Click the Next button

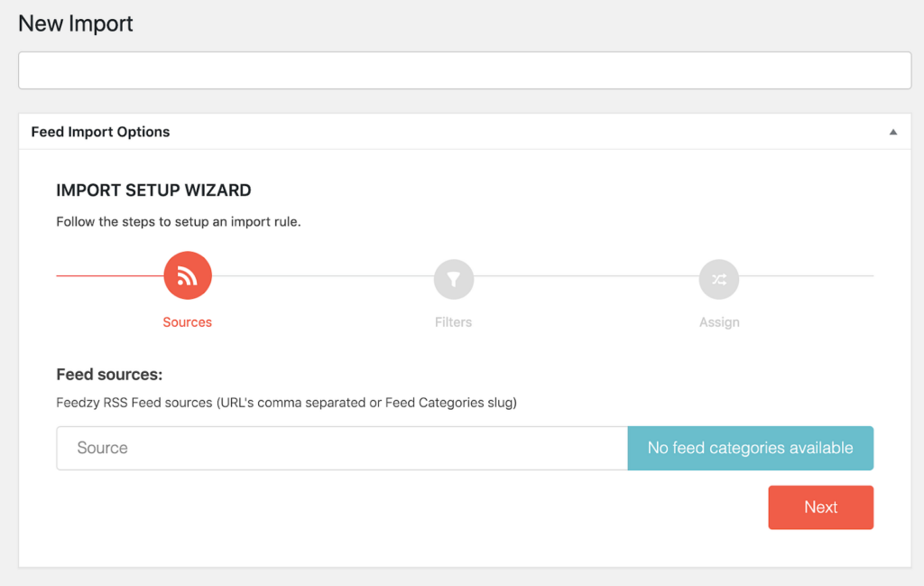[820, 507]
